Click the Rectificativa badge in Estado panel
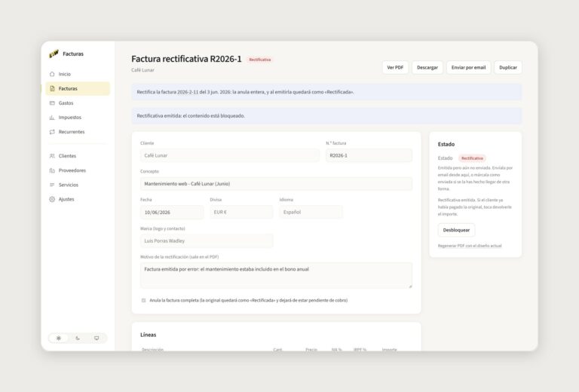 tap(472, 158)
